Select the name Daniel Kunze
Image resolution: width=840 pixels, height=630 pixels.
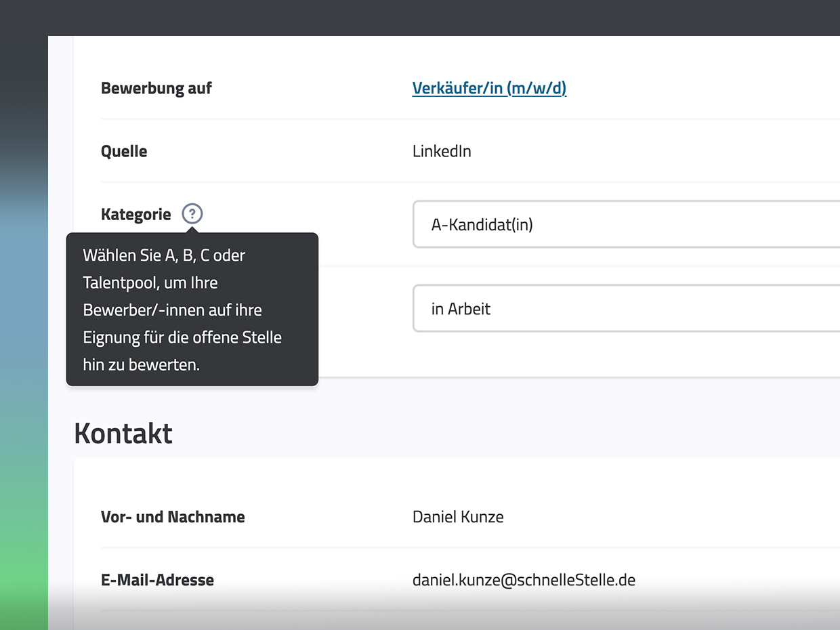(458, 517)
